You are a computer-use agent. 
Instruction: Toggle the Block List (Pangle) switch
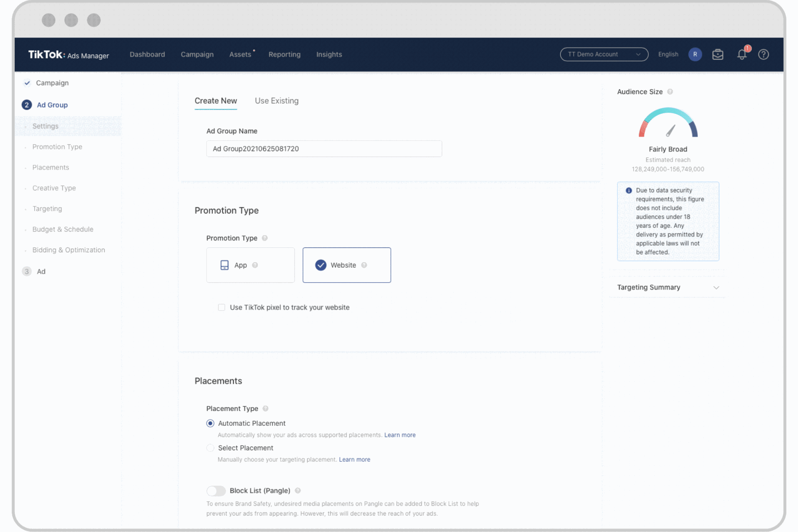[x=216, y=490]
